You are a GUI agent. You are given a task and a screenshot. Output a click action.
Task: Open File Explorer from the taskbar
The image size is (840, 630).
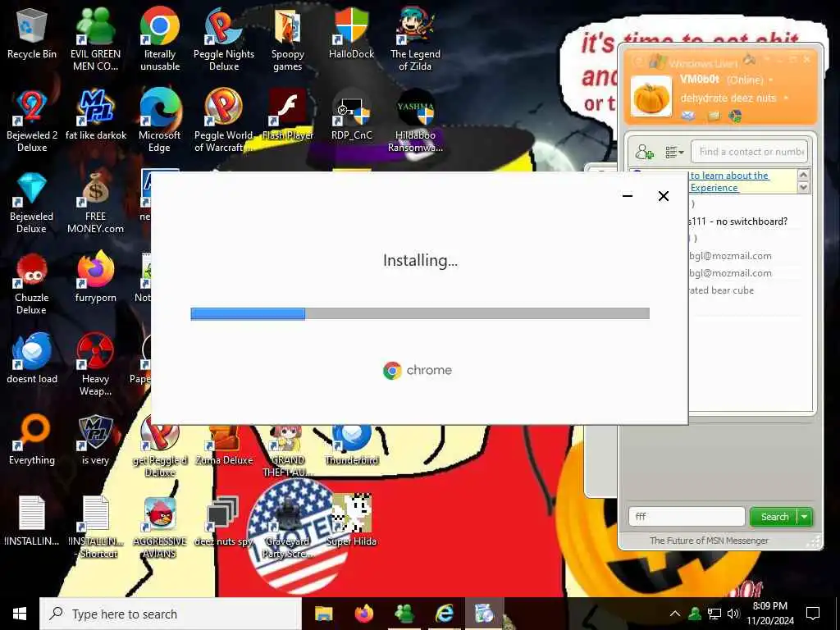tap(323, 614)
